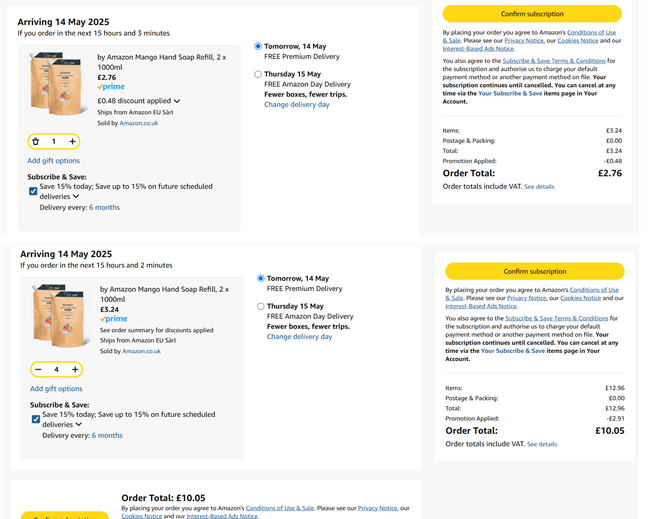
Task: Open the Amazon.co.uk seller link in the £2.76 order
Action: coord(138,123)
